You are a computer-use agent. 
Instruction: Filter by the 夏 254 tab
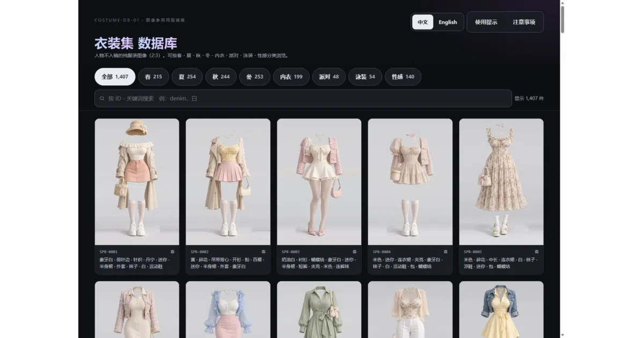coord(187,77)
